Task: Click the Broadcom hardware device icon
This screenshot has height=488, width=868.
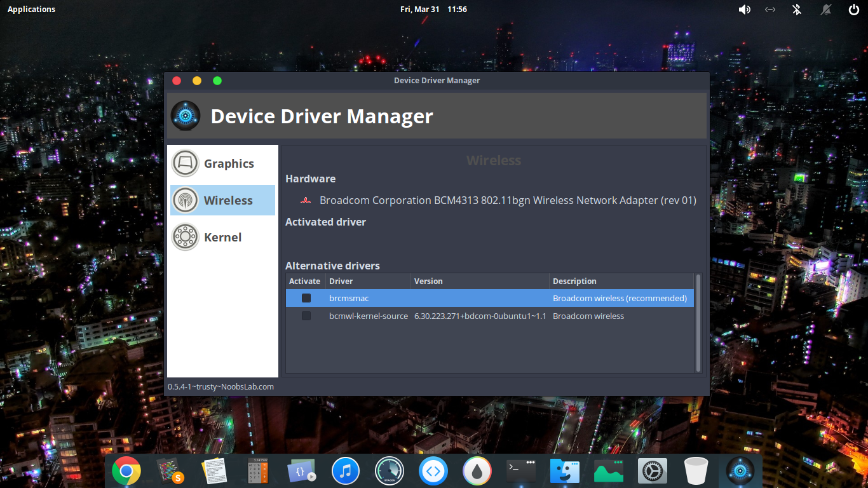Action: 306,201
